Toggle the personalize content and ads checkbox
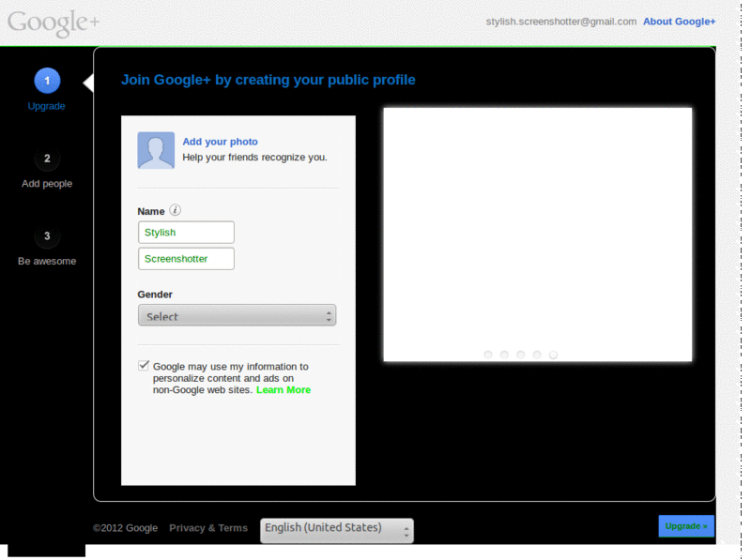The width and height of the screenshot is (751, 560). tap(144, 366)
